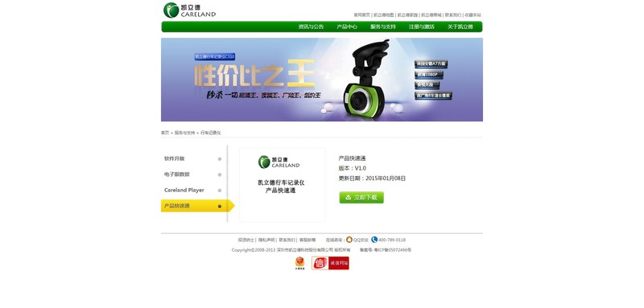Viewport: 644px width, 308px height.
Task: Click the blue phone icon
Action: point(374,240)
